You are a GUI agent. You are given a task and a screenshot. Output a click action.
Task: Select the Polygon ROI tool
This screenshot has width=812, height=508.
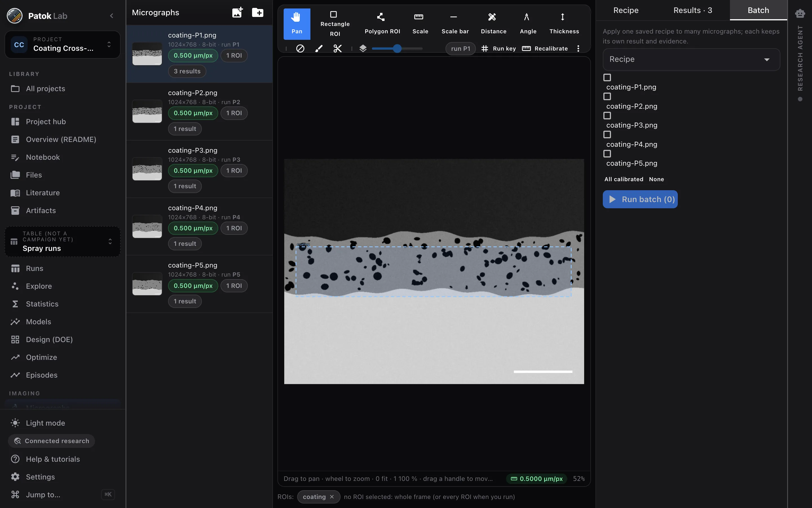(x=382, y=23)
